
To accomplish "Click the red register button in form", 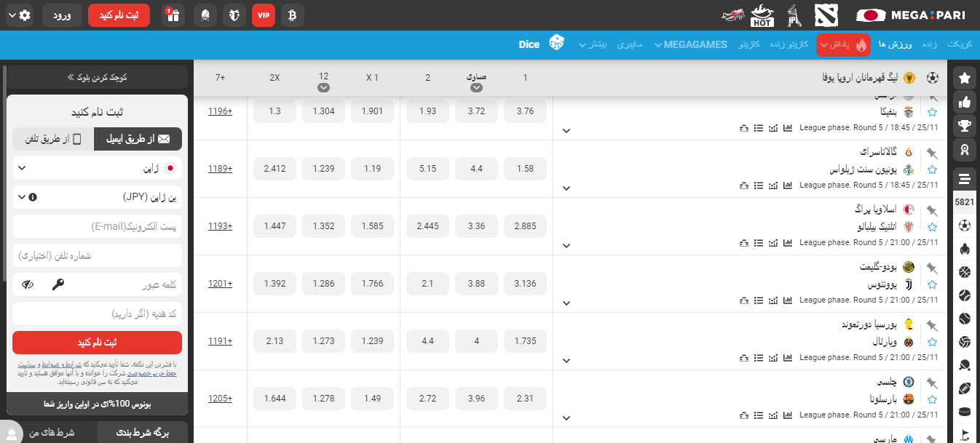I will pyautogui.click(x=97, y=343).
